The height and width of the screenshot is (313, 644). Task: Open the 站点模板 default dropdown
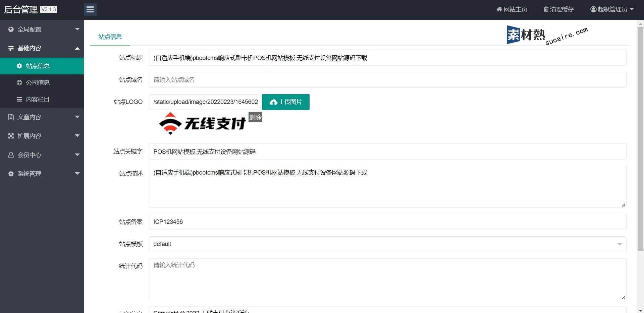pos(387,244)
